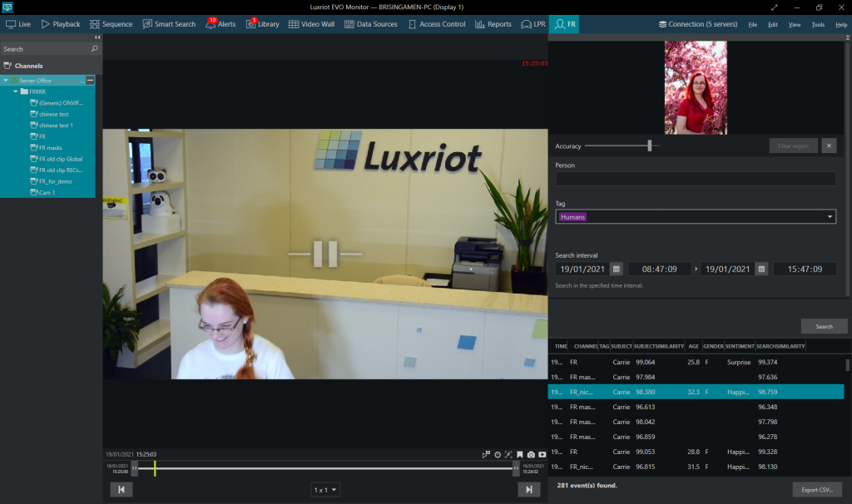Switch to Live mode
This screenshot has width=852, height=504.
click(18, 24)
